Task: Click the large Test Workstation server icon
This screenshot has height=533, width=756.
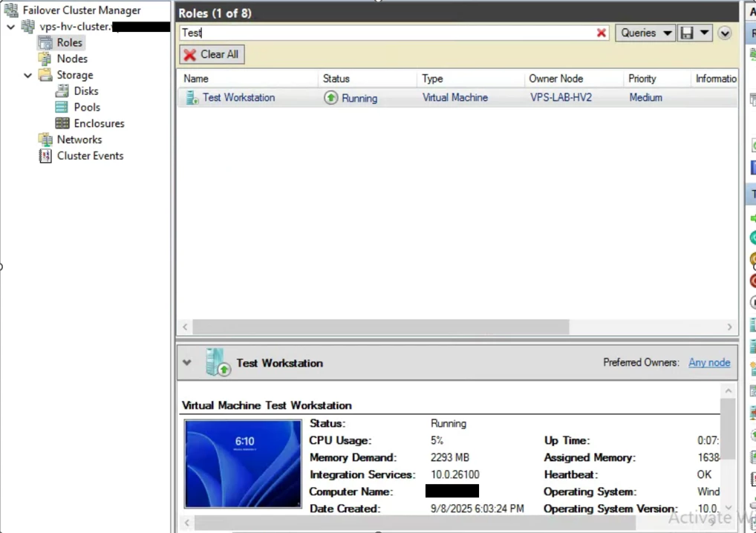Action: click(x=218, y=362)
